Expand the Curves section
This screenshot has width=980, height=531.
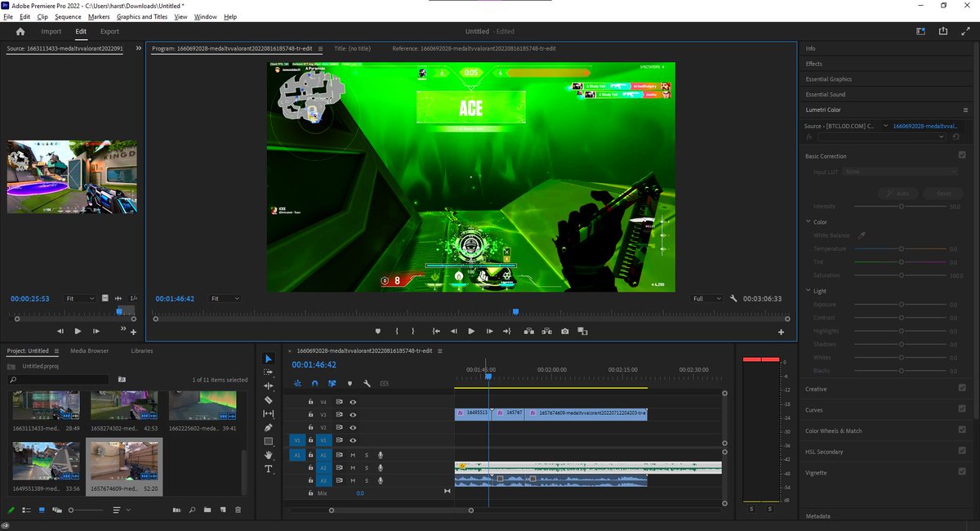[814, 410]
